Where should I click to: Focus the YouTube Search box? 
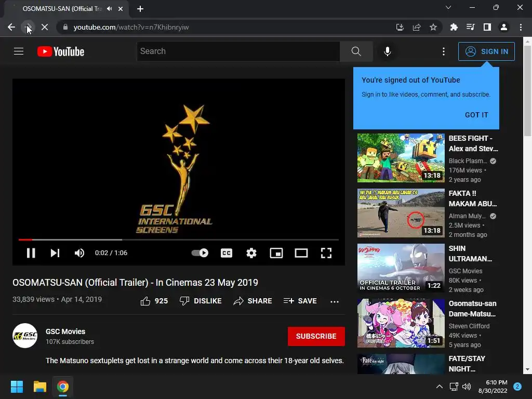point(238,51)
